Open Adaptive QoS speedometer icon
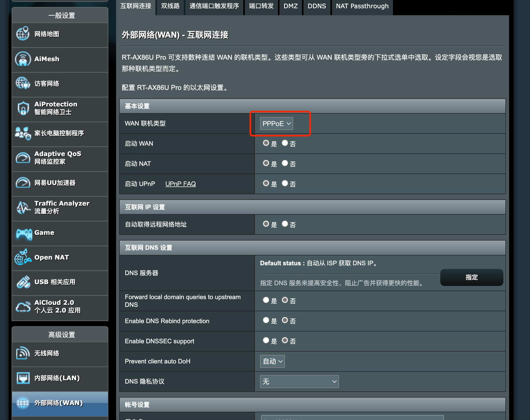The height and width of the screenshot is (420, 530). click(23, 158)
